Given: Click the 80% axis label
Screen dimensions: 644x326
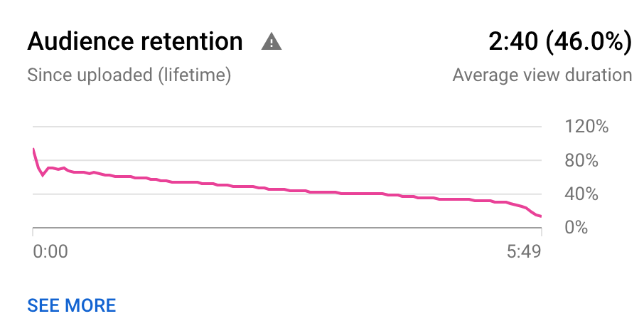Looking at the screenshot, I should [x=581, y=160].
